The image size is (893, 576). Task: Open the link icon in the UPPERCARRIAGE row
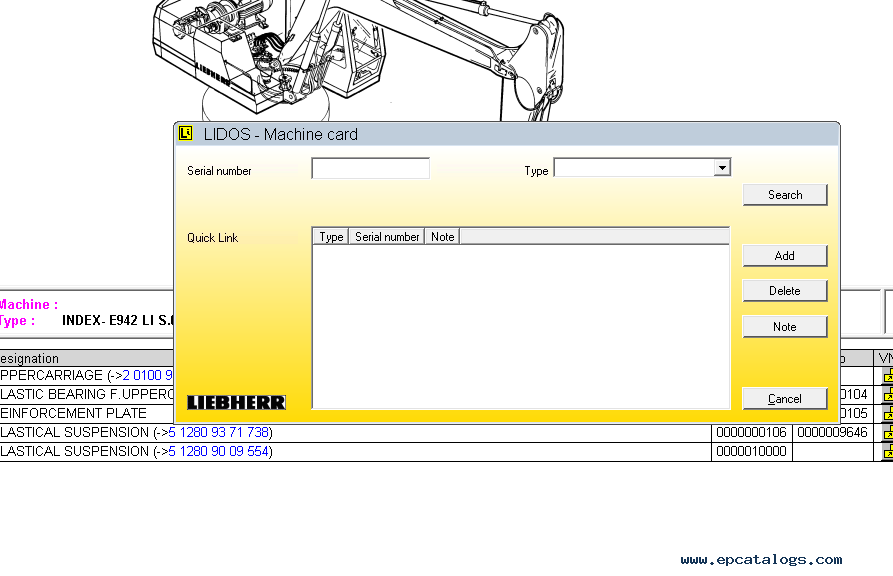[888, 375]
